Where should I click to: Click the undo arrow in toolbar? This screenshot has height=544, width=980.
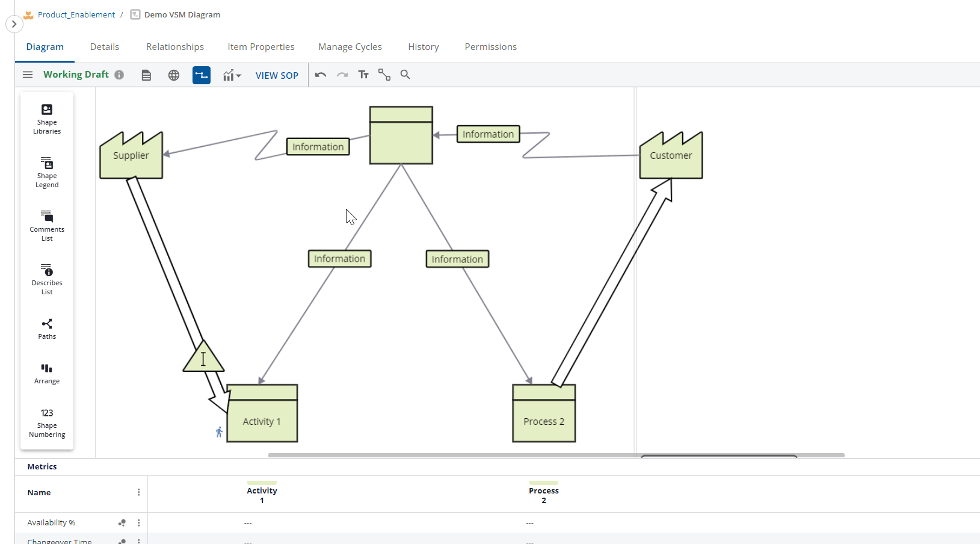pyautogui.click(x=321, y=75)
